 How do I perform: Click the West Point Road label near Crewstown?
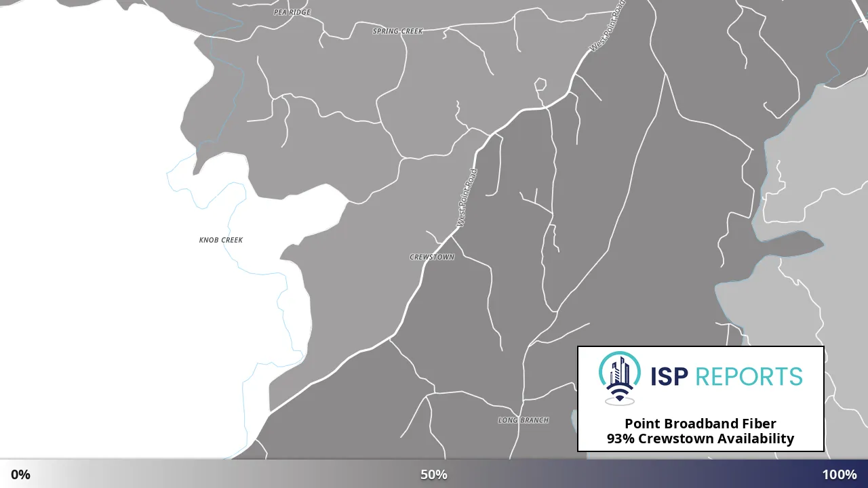click(467, 197)
